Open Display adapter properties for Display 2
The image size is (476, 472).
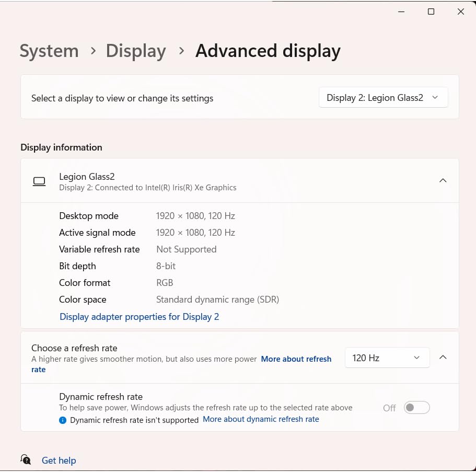click(140, 317)
